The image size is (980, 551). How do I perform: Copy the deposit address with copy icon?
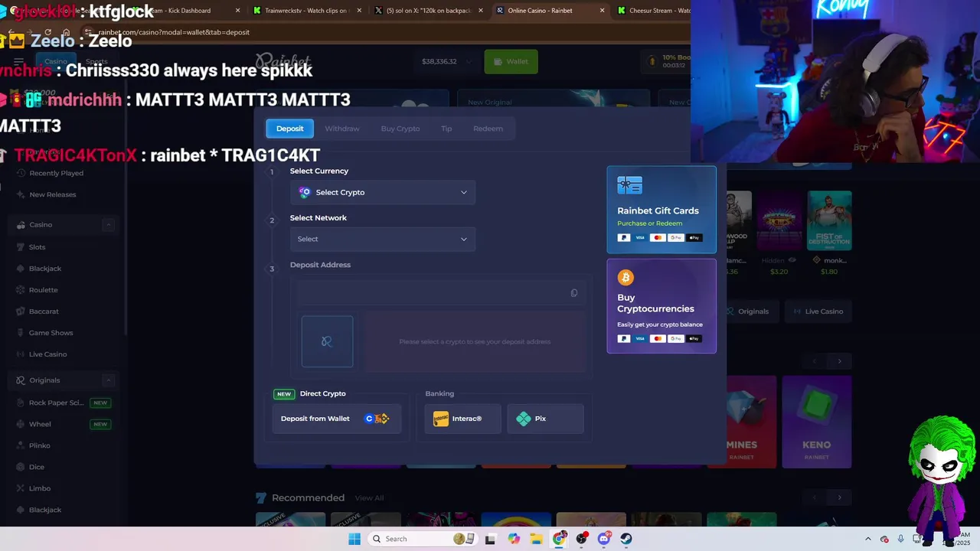[573, 293]
